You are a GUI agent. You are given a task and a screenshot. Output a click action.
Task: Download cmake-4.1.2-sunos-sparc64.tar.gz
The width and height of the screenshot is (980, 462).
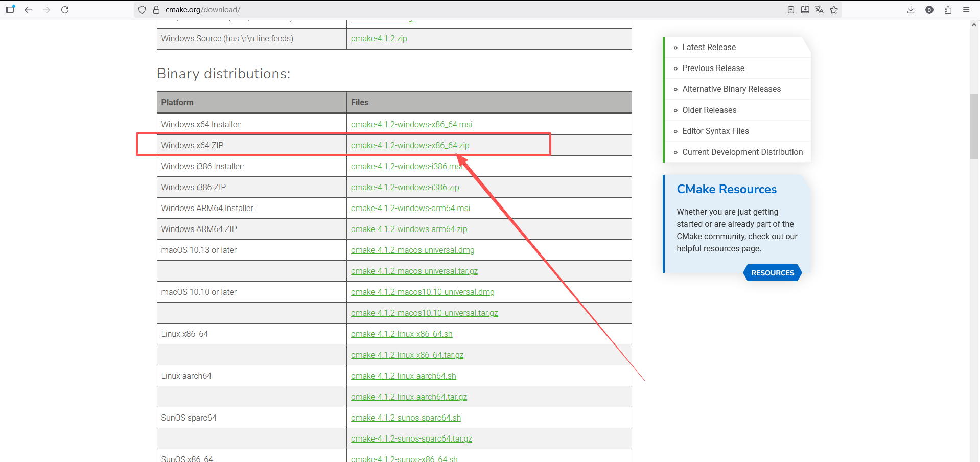click(x=411, y=438)
